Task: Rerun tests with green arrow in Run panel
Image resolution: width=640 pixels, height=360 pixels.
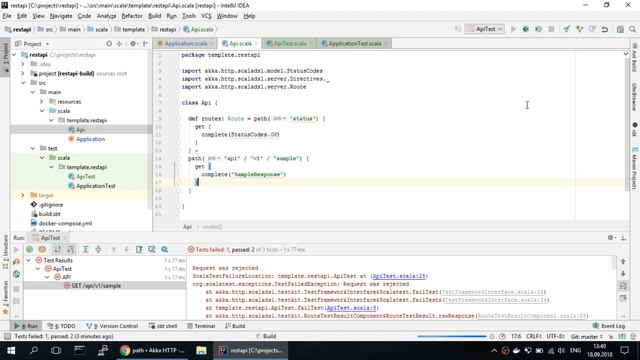Action: point(16,249)
